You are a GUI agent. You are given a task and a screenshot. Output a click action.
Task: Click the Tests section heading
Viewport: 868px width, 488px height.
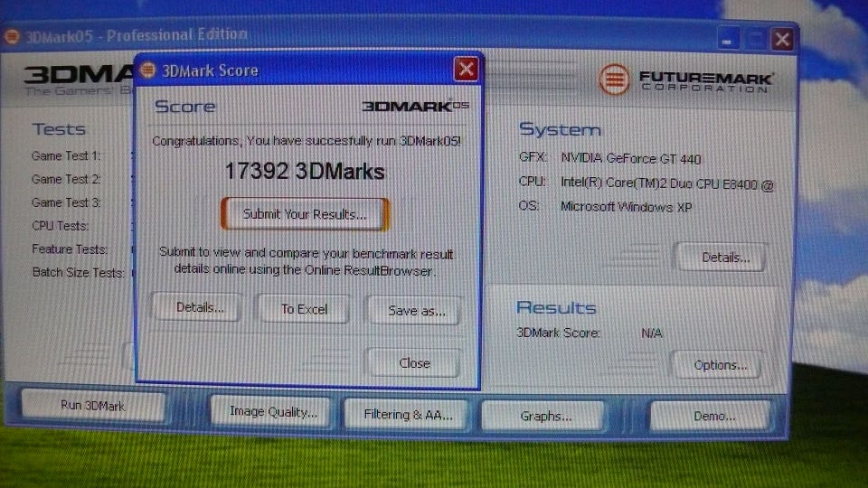pyautogui.click(x=59, y=129)
